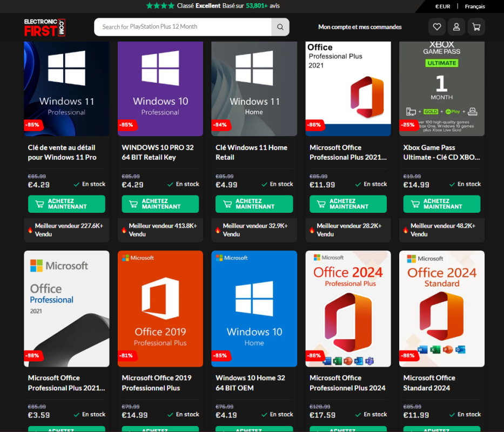
Task: Click the struck-through €128.99 original price
Action: click(319, 407)
